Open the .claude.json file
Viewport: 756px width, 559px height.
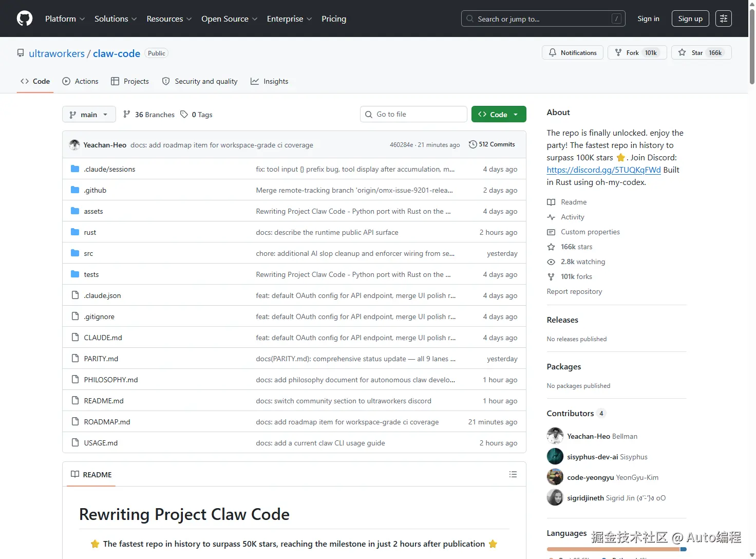point(102,295)
